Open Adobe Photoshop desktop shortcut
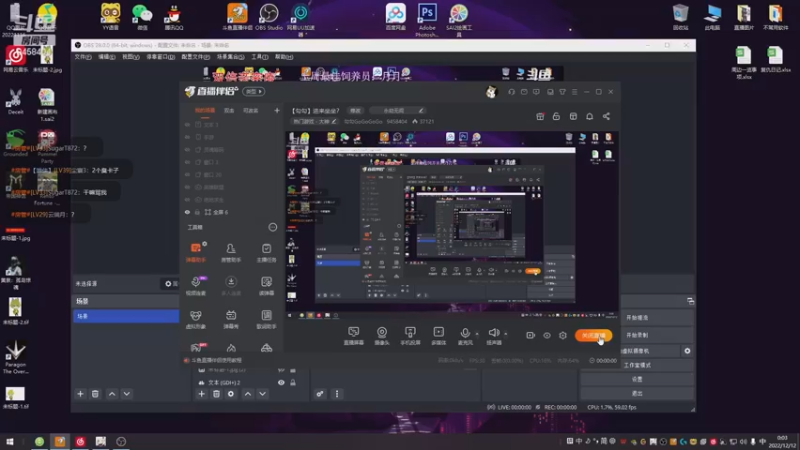This screenshot has height=450, width=800. (427, 19)
